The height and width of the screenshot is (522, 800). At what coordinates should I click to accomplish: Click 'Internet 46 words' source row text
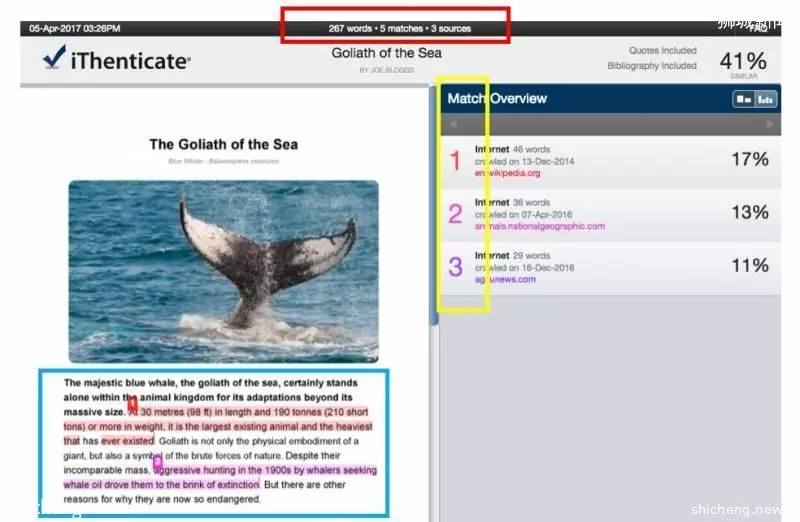click(512, 150)
